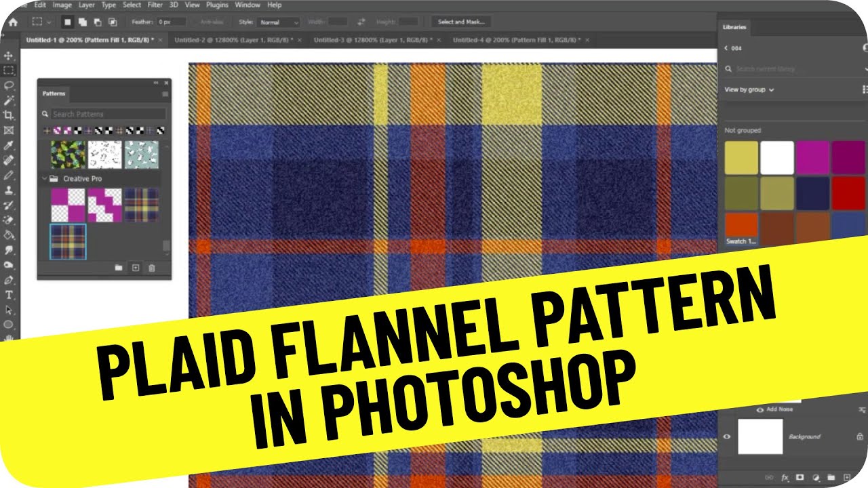
Task: Select the Rectangular Marquee tool in toolbar
Action: (9, 70)
